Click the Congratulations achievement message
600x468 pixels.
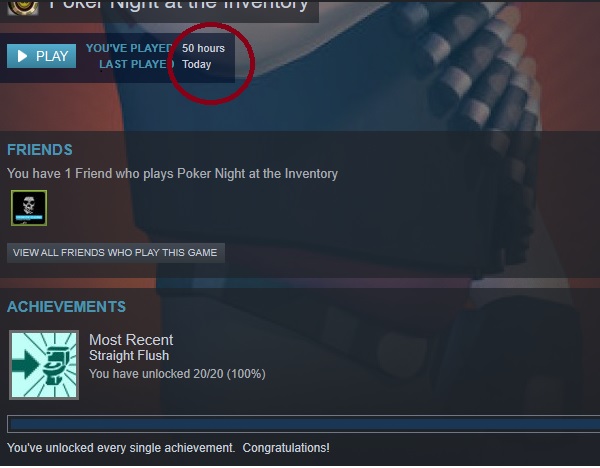tap(286, 448)
